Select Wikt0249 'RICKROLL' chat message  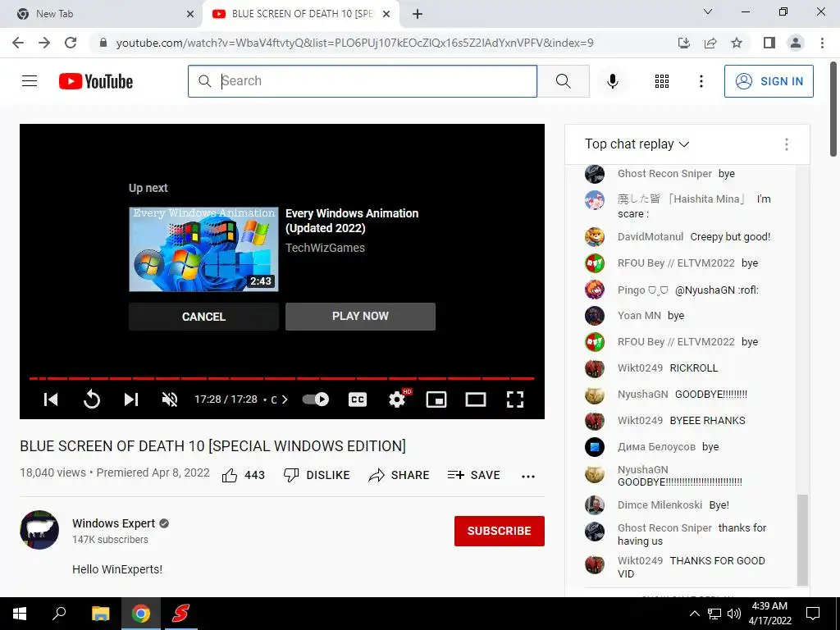694,368
